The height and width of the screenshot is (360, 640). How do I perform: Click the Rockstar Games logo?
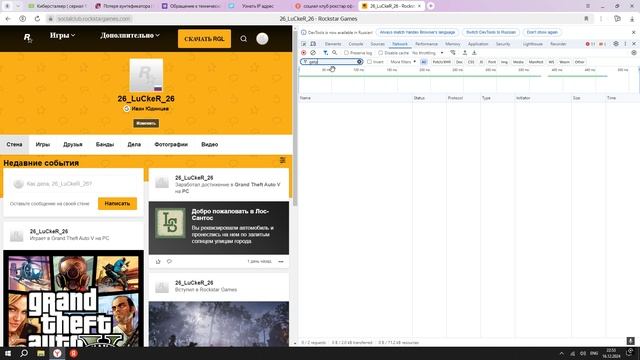point(28,38)
